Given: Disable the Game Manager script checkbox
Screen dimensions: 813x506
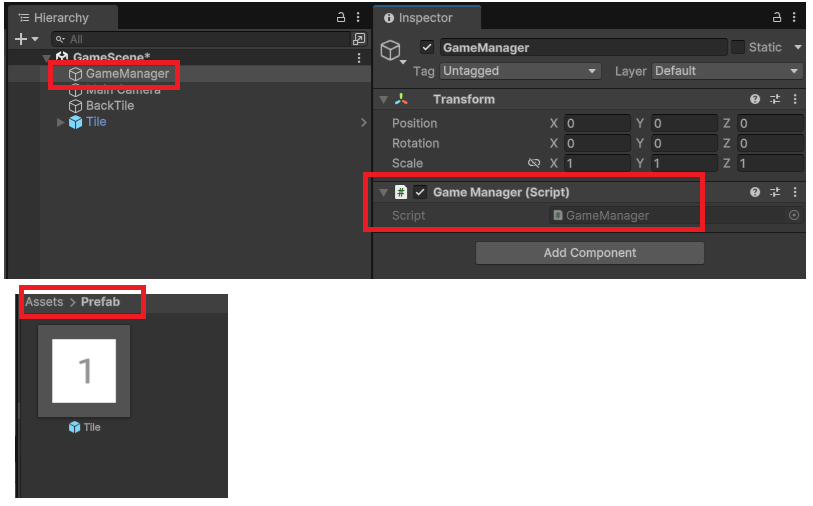Looking at the screenshot, I should tap(420, 192).
